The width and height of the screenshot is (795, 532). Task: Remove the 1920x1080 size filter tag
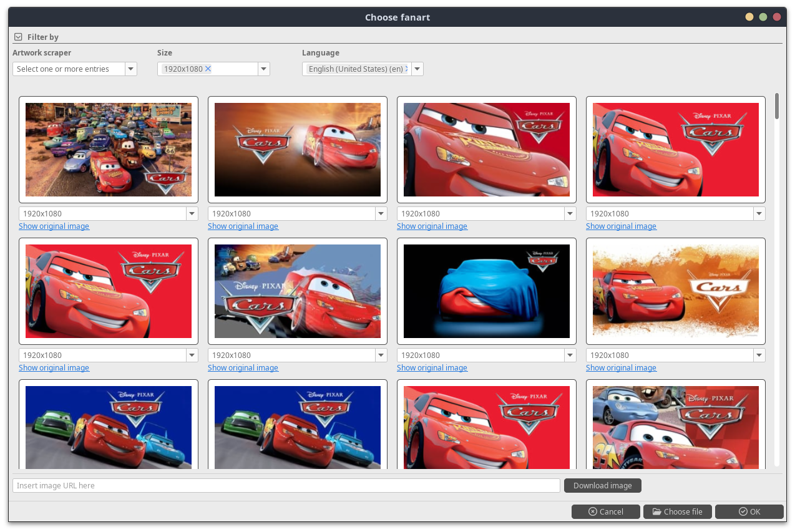(x=208, y=69)
